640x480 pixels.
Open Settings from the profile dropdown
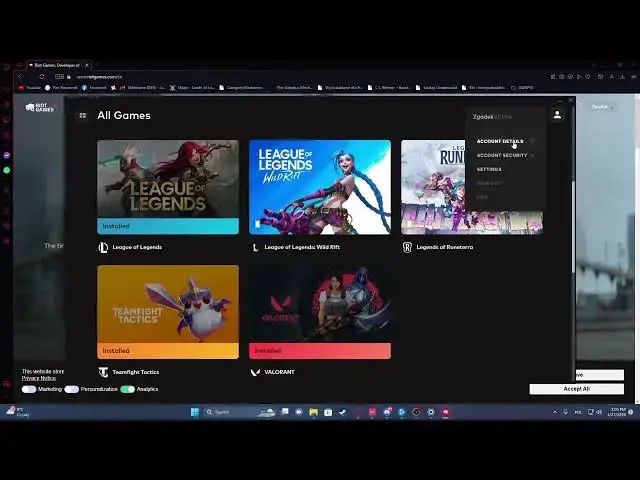489,169
